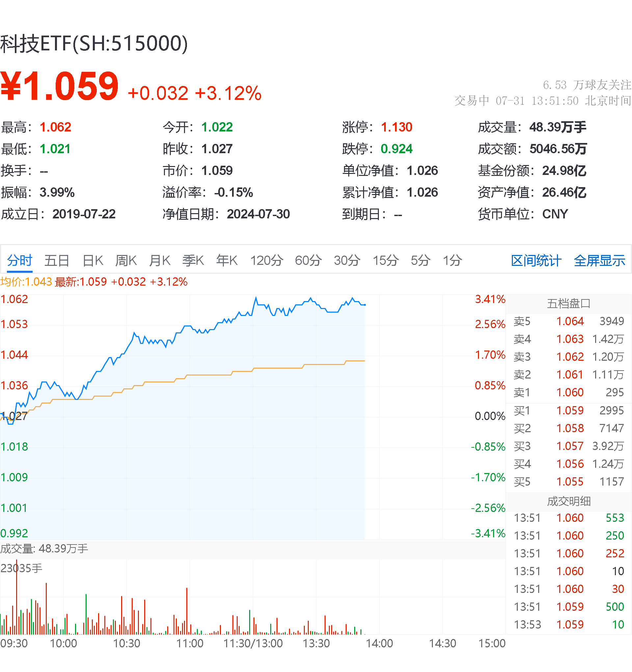632x672 pixels.
Task: Click 成立日 date 2019-07-22
Action: (84, 214)
